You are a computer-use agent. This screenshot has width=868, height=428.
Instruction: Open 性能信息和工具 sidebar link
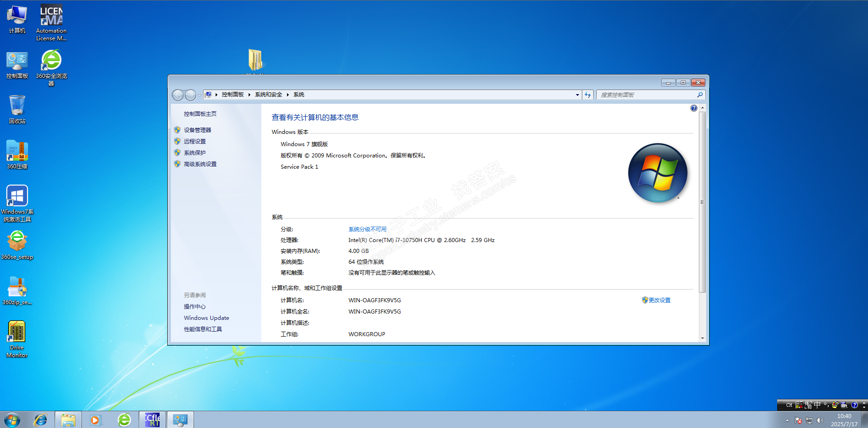[203, 329]
